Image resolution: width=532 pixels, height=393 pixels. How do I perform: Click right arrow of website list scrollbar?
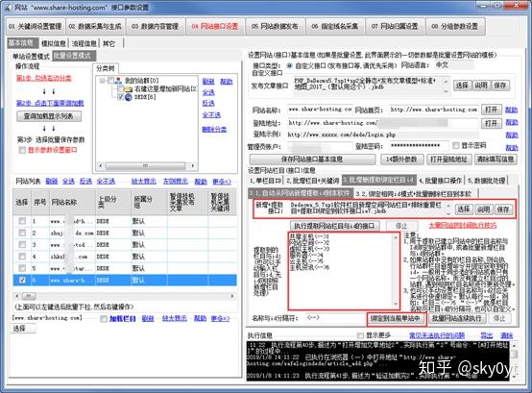tap(232, 296)
